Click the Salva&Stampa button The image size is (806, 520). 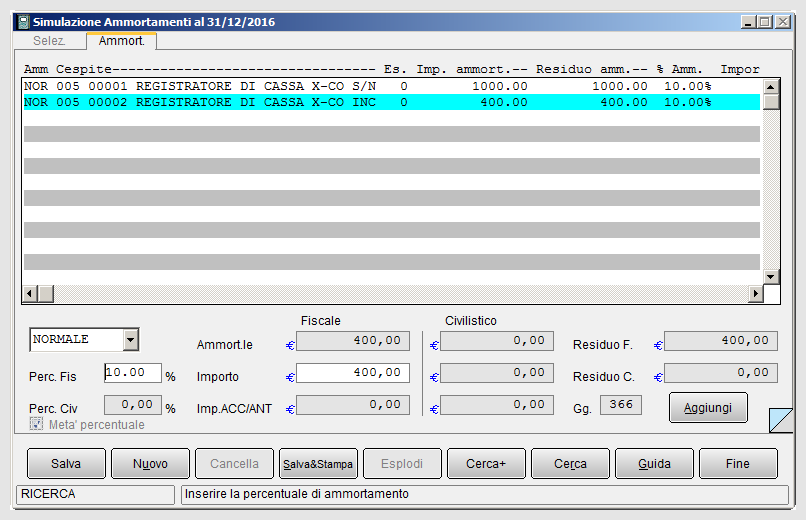pyautogui.click(x=318, y=463)
